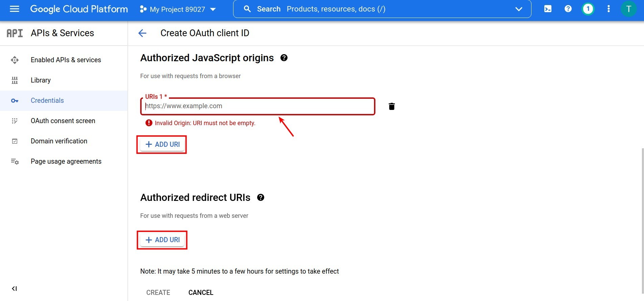Image resolution: width=644 pixels, height=301 pixels.
Task: Open the three-dot settings menu
Action: click(609, 9)
